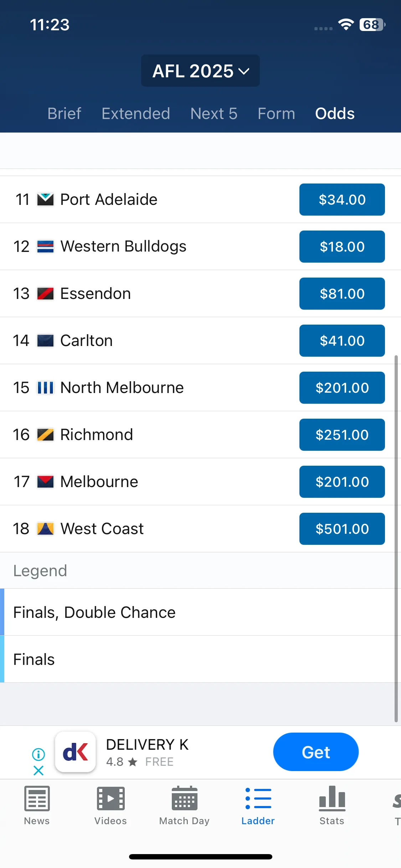The image size is (401, 868).
Task: Tap the ad info icon
Action: point(38,754)
